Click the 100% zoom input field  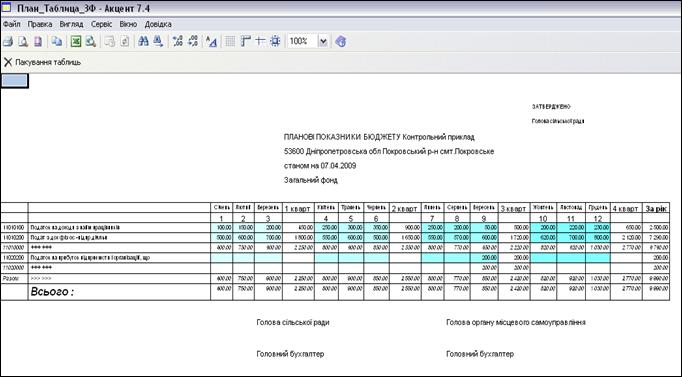pyautogui.click(x=303, y=42)
